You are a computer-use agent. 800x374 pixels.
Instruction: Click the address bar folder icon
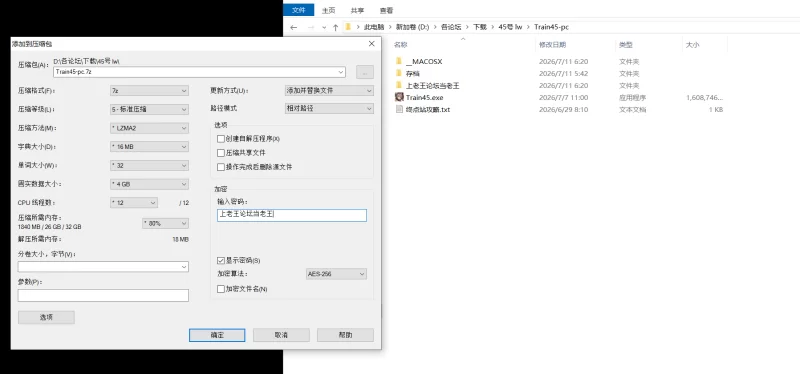coord(347,27)
